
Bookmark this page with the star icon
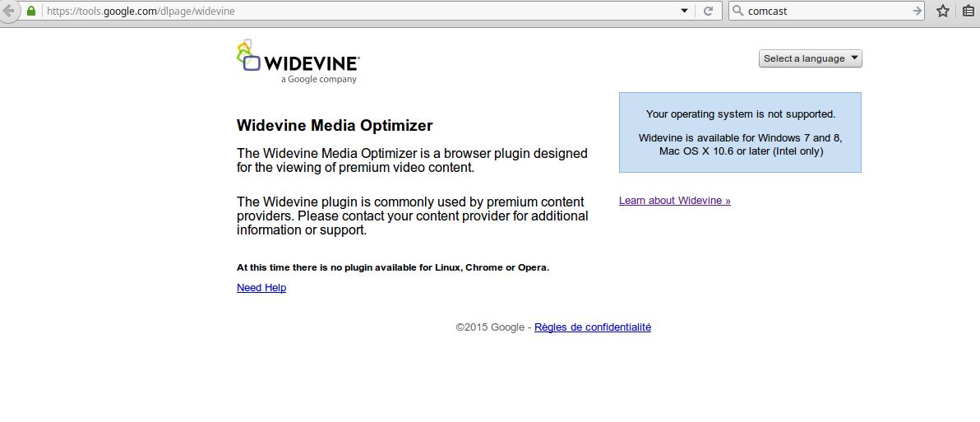point(943,11)
